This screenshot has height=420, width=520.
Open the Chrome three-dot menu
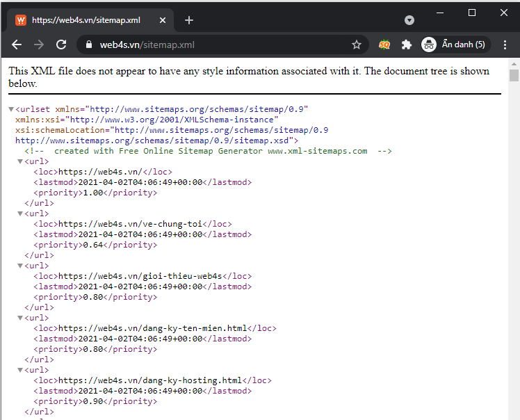click(505, 45)
